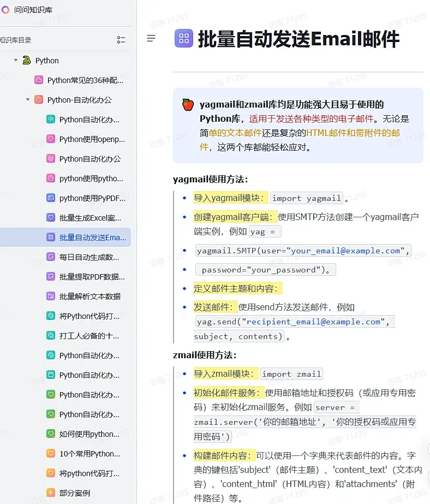This screenshot has width=430, height=504.
Task: Open the outline menu icon beside title
Action: click(x=151, y=38)
